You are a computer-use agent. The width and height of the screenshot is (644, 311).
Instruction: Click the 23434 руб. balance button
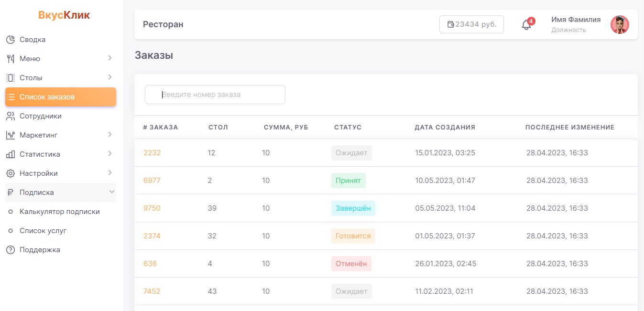(x=471, y=24)
